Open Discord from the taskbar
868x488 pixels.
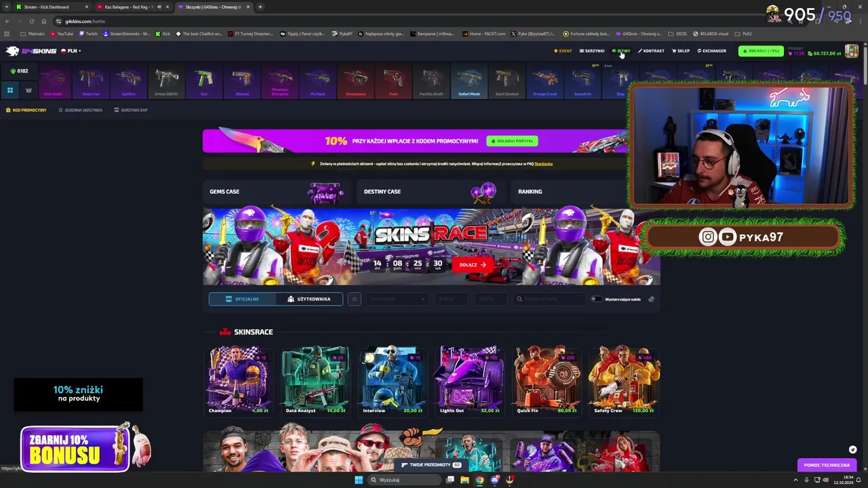(x=495, y=480)
